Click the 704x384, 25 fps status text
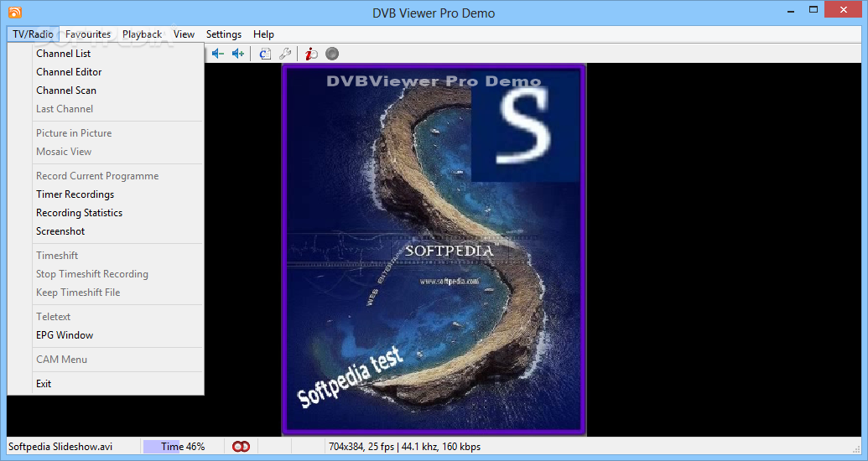The width and height of the screenshot is (868, 461). tap(405, 447)
